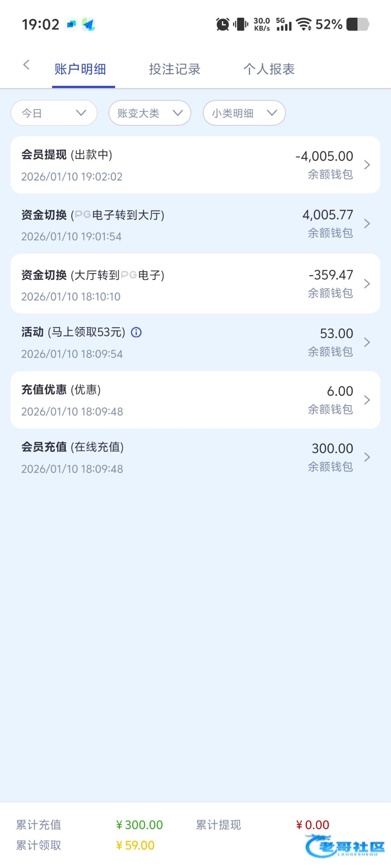Tap the back arrow icon

pyautogui.click(x=26, y=65)
